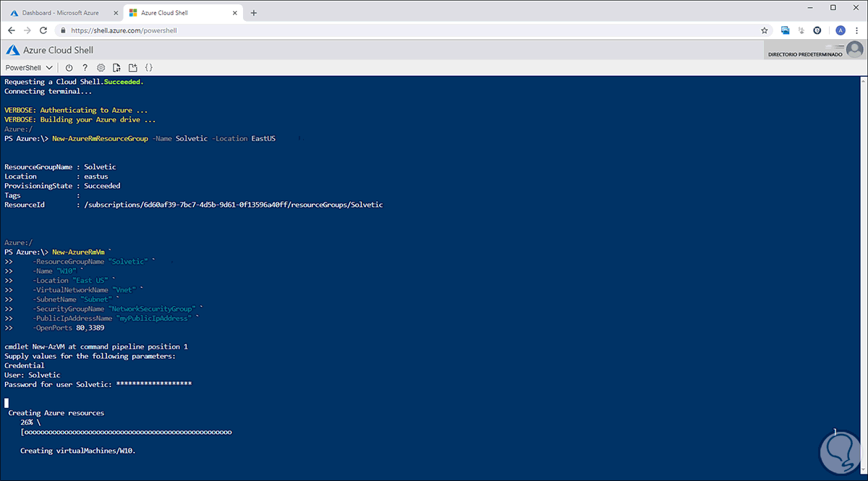Click the ResourceGroupName : Solvetic output line
Viewport: 868px width, 481px height.
coord(60,167)
